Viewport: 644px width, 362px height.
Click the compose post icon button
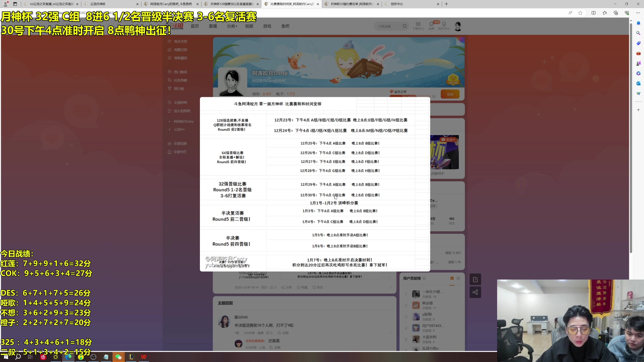point(475,280)
